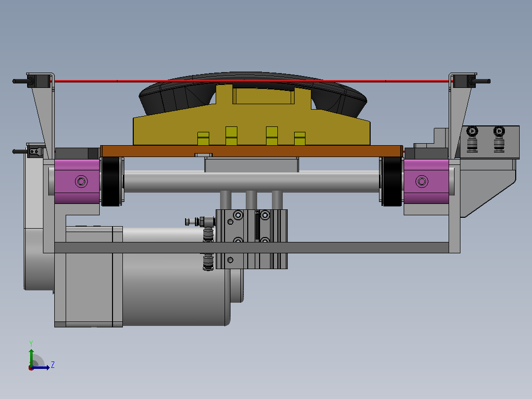Select the left black roller wheel
This screenshot has width=532, height=399.
[111, 182]
